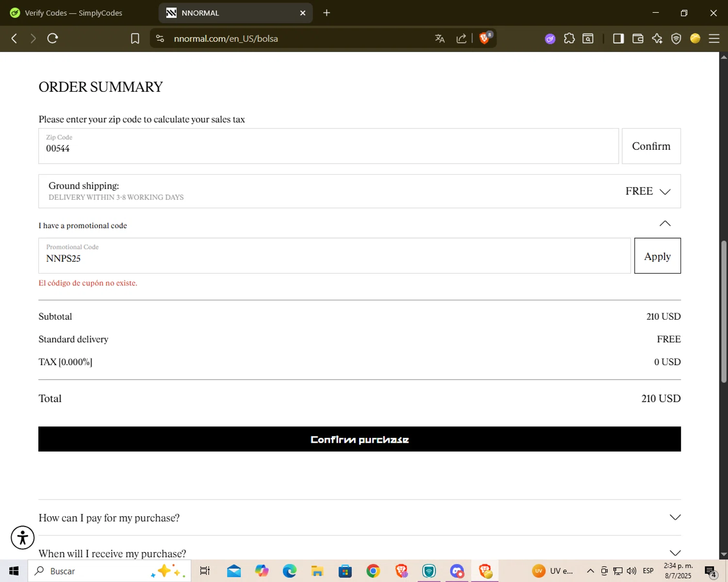
Task: Open Task View on taskbar
Action: 205,571
